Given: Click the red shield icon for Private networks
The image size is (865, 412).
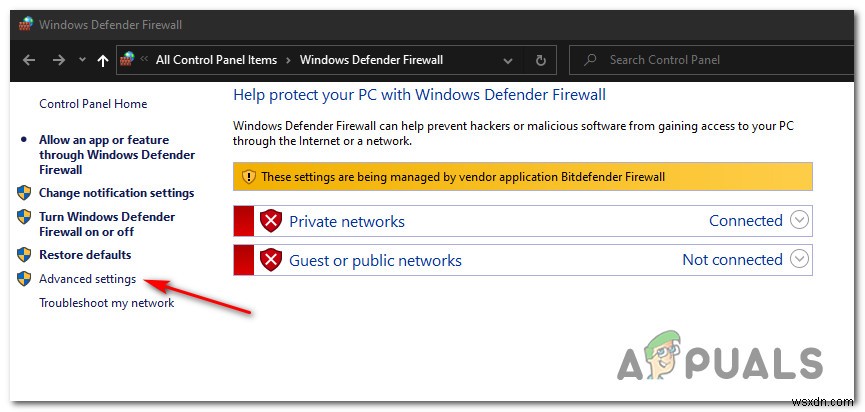Looking at the screenshot, I should [x=270, y=221].
